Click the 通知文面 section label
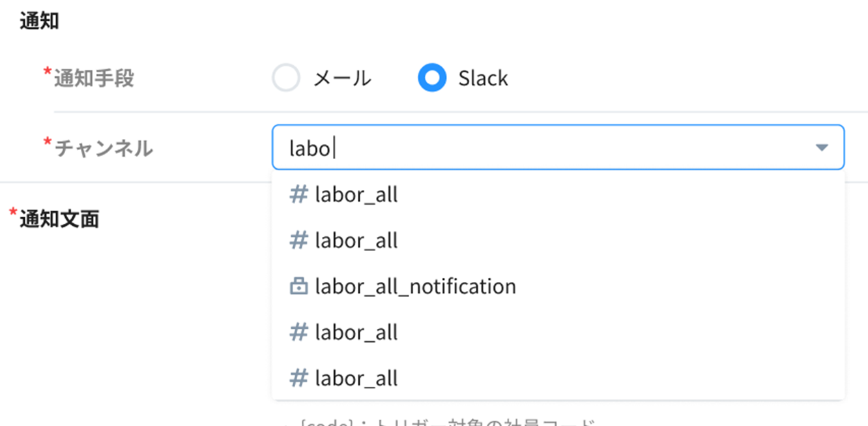The height and width of the screenshot is (426, 868). (x=59, y=219)
